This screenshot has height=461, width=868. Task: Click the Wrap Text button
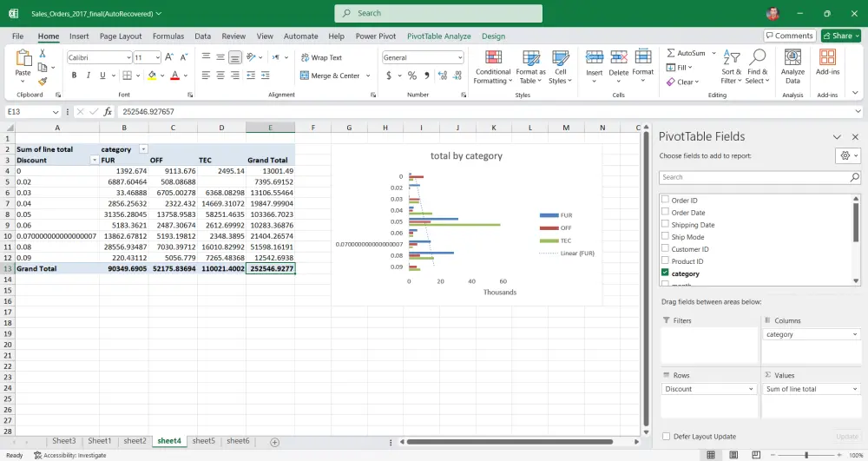tap(321, 57)
